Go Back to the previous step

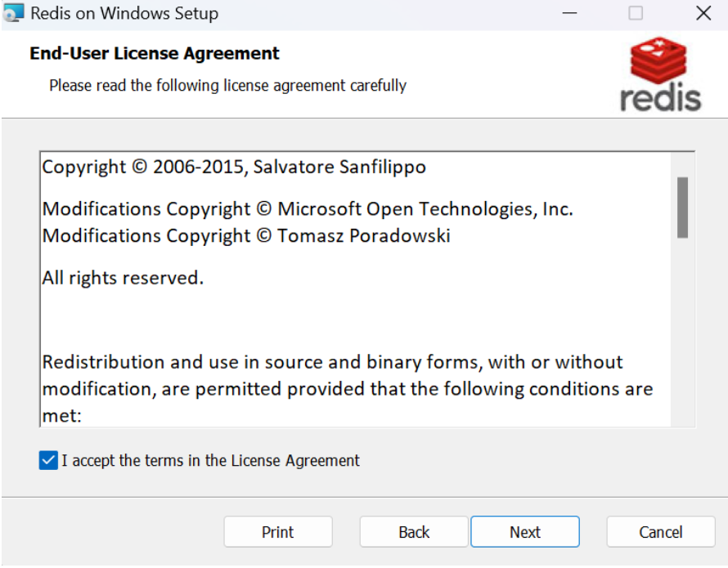pyautogui.click(x=414, y=532)
